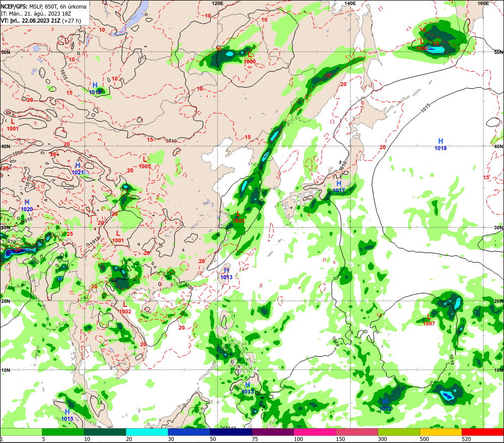The image size is (504, 443).
Task: Click the left-edge 40N latitude label
Action: (x=6, y=146)
